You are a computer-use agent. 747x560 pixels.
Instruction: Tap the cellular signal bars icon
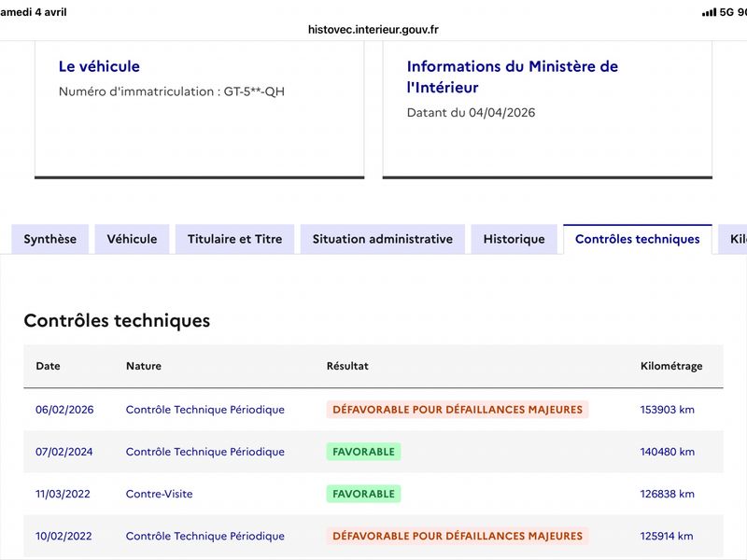click(x=709, y=12)
